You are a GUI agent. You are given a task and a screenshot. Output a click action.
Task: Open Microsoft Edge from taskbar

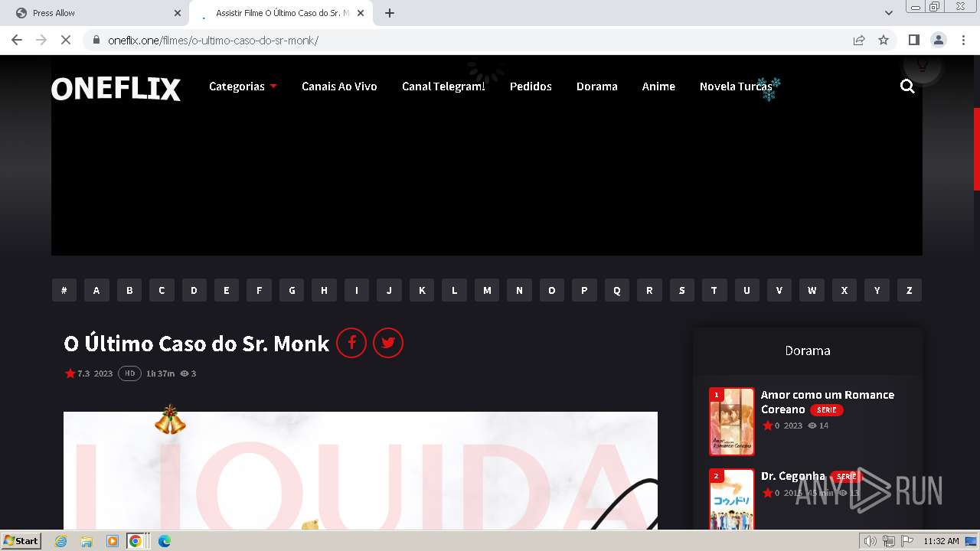click(x=164, y=541)
